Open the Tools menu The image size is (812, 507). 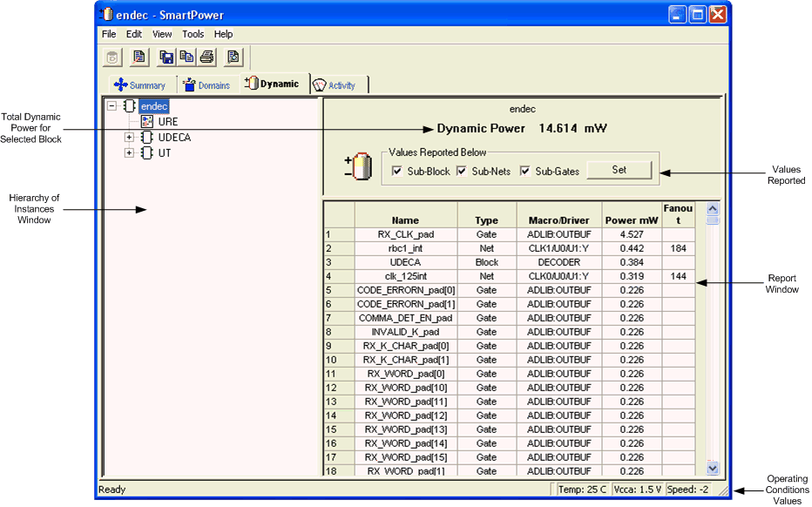coord(193,34)
